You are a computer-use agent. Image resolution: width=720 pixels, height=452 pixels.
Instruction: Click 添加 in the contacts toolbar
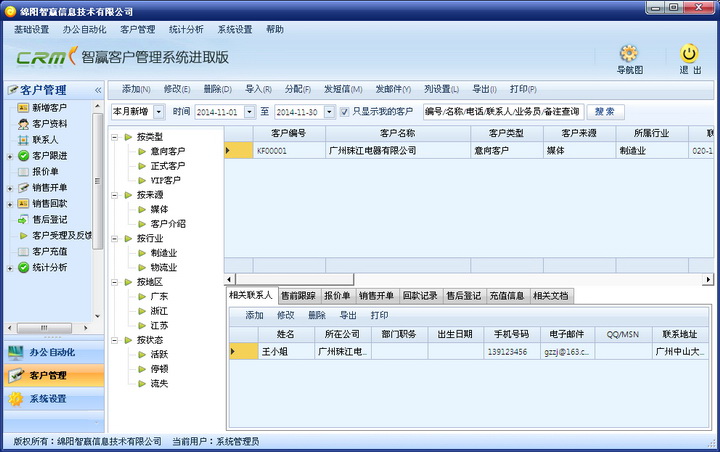pyautogui.click(x=254, y=315)
